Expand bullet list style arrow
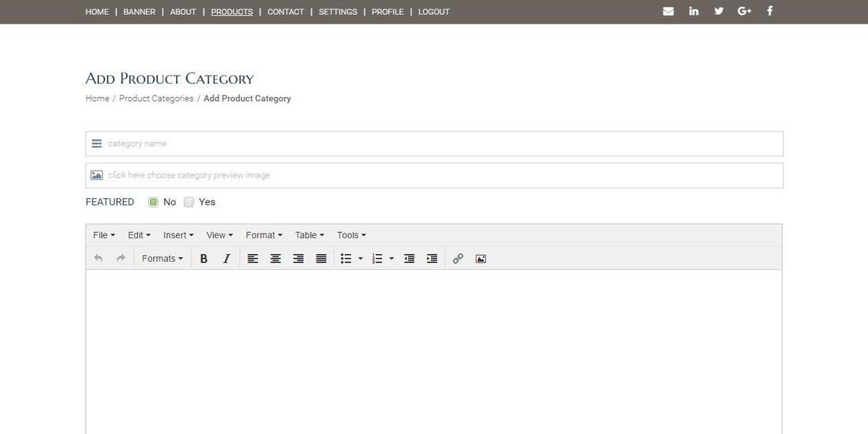The image size is (868, 434). [361, 259]
